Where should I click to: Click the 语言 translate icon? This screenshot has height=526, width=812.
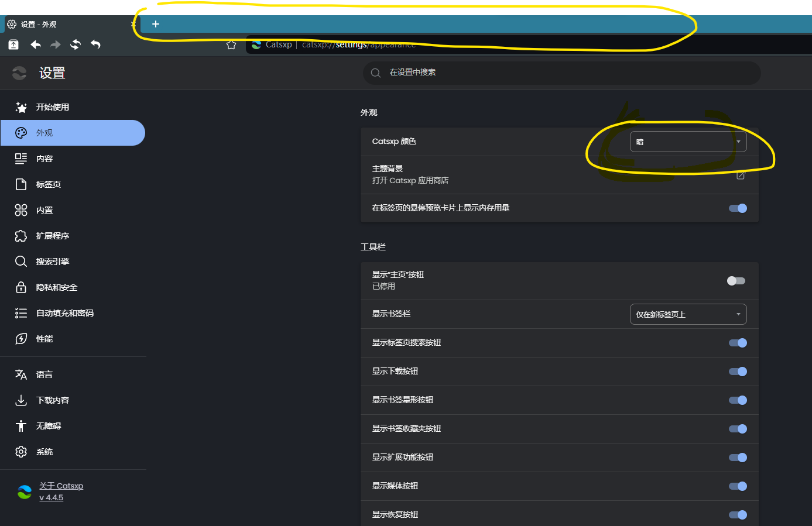[x=21, y=374]
